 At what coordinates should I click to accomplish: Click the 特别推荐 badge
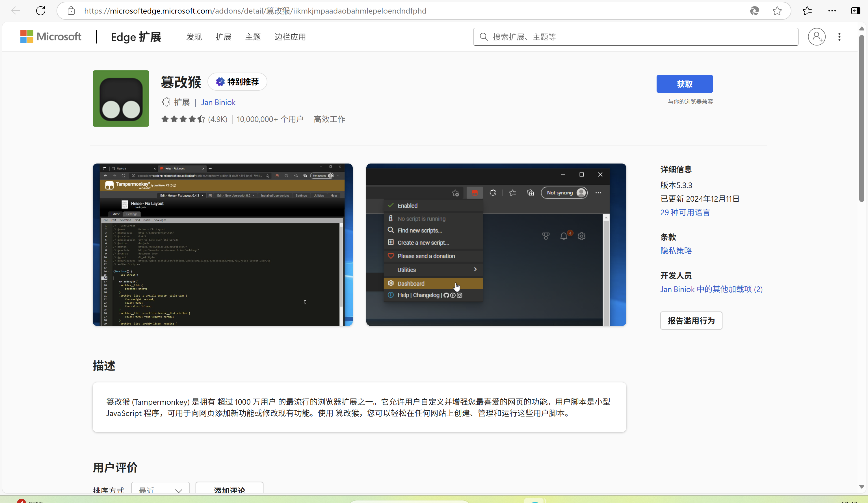point(237,82)
